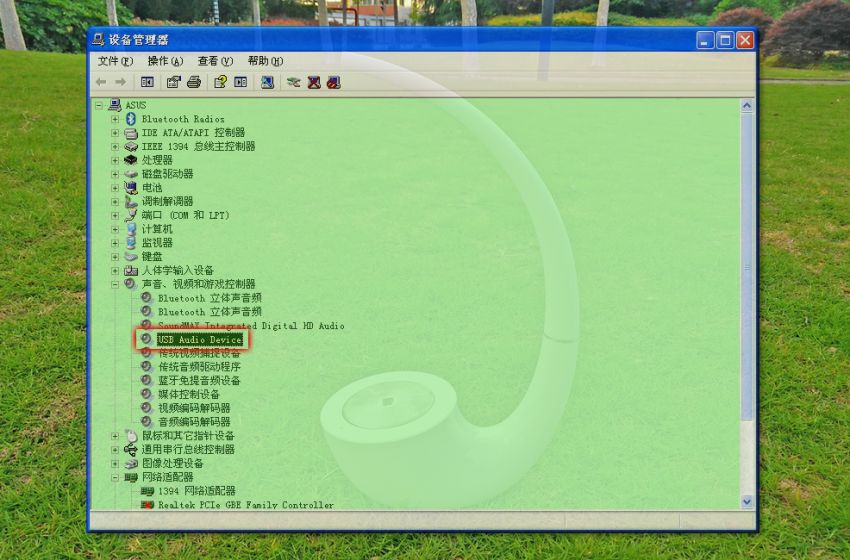Select the 蓝牙免提音频设备 entry

(199, 381)
